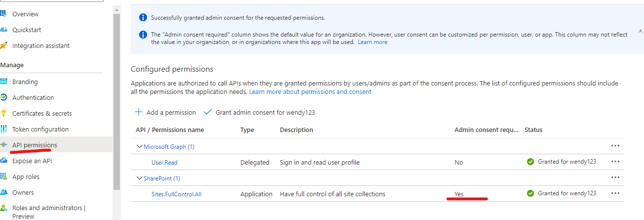Click Add a permission button
The width and height of the screenshot is (644, 220).
[x=166, y=112]
